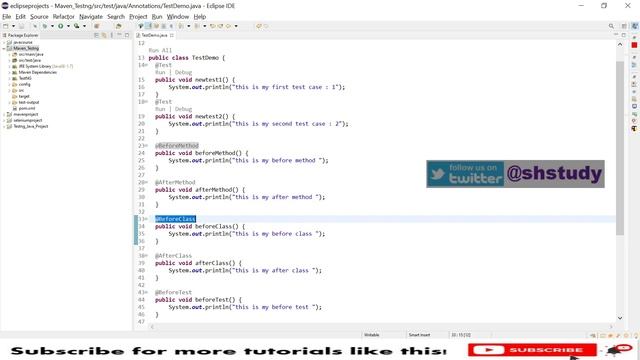Open the External Tools dropdown arrow
The height and width of the screenshot is (360, 640).
pyautogui.click(x=84, y=26)
